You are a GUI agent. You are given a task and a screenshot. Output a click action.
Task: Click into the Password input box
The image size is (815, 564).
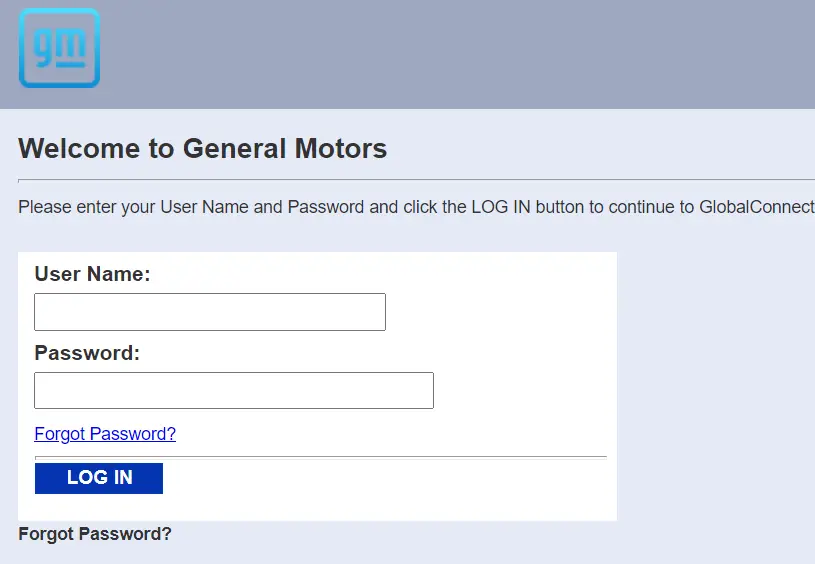pos(234,390)
